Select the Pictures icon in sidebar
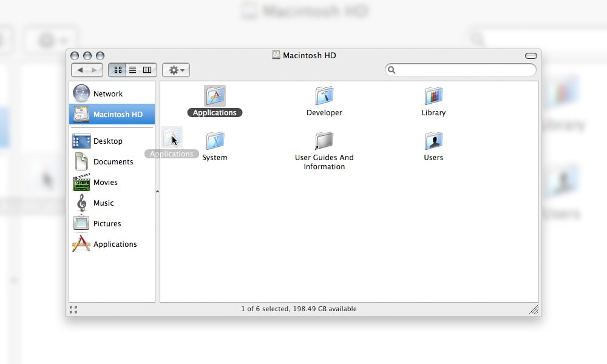 point(81,223)
